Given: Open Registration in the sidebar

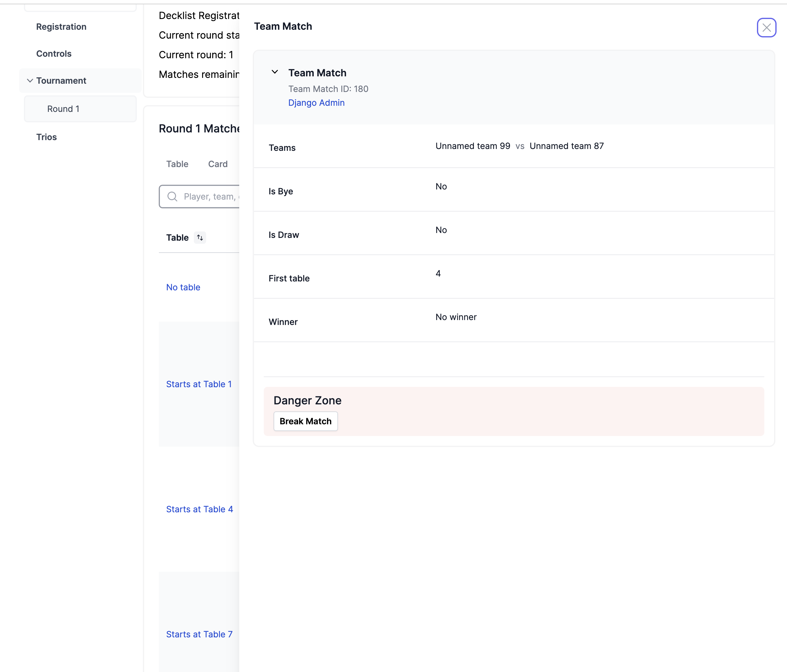Looking at the screenshot, I should pos(61,27).
